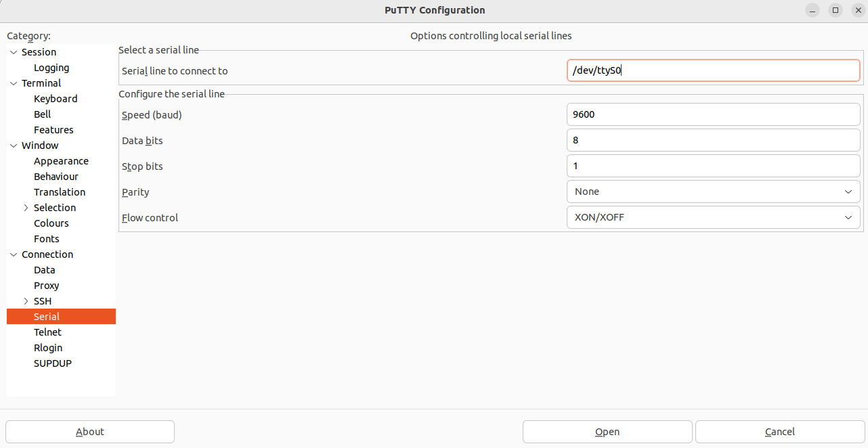The height and width of the screenshot is (448, 868).
Task: Click the 'Speed (baud)' label
Action: click(x=152, y=115)
